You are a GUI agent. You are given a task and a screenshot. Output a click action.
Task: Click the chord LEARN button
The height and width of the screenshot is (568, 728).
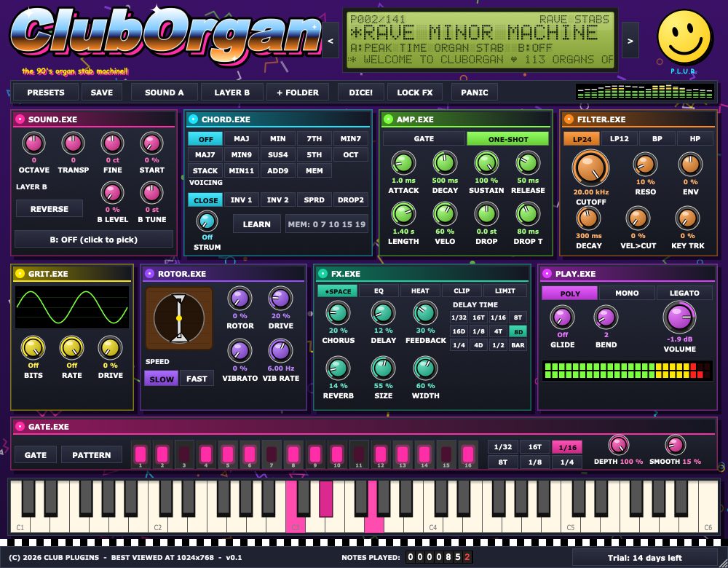pos(257,224)
